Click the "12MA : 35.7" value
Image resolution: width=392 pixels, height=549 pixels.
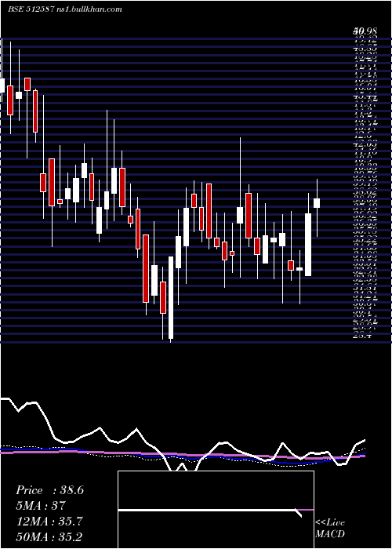pos(49,522)
